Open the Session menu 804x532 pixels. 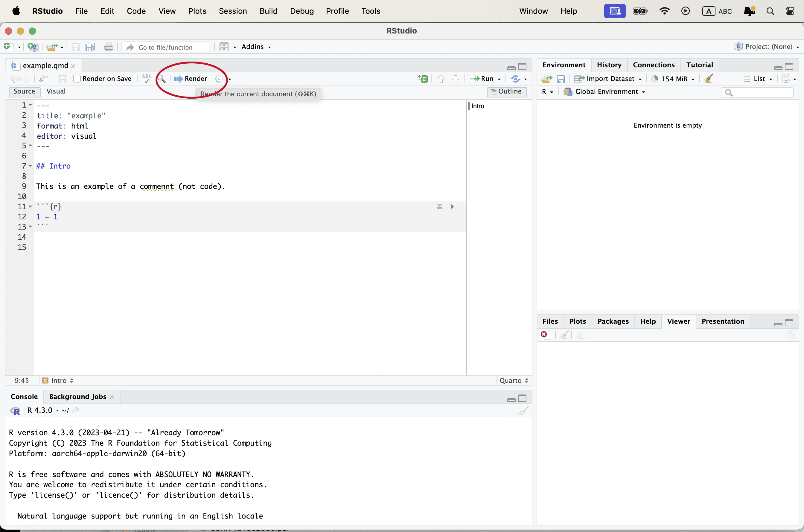[233, 11]
